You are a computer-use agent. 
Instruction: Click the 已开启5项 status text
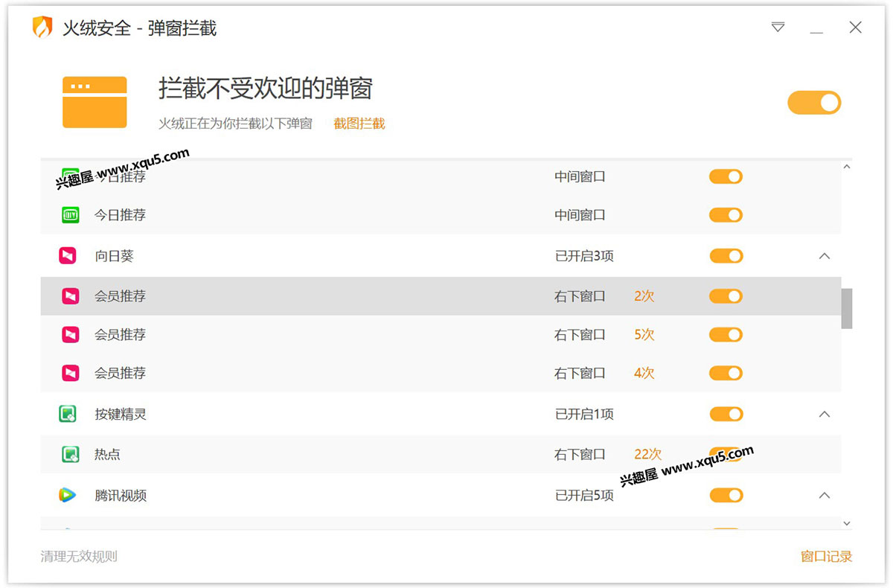pos(584,495)
